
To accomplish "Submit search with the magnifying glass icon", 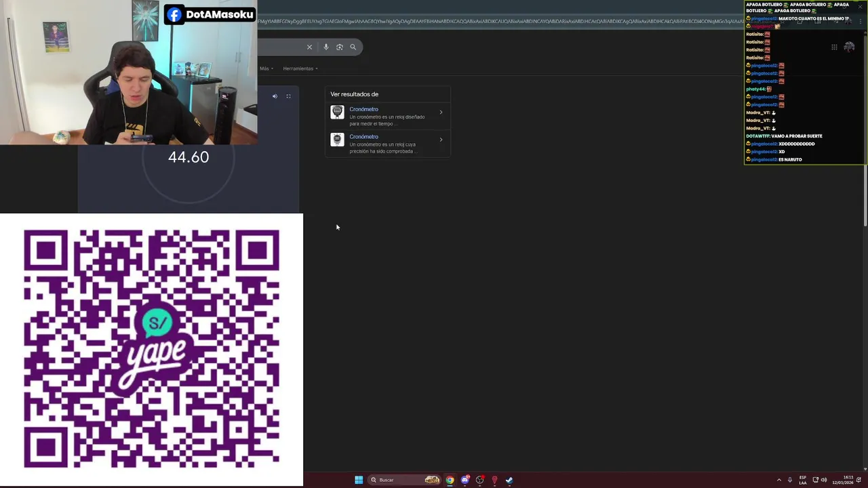I will click(x=353, y=47).
